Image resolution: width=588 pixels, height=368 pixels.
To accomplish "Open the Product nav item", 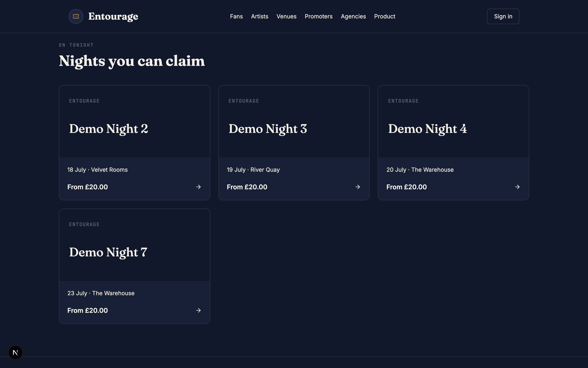I will coord(385,16).
